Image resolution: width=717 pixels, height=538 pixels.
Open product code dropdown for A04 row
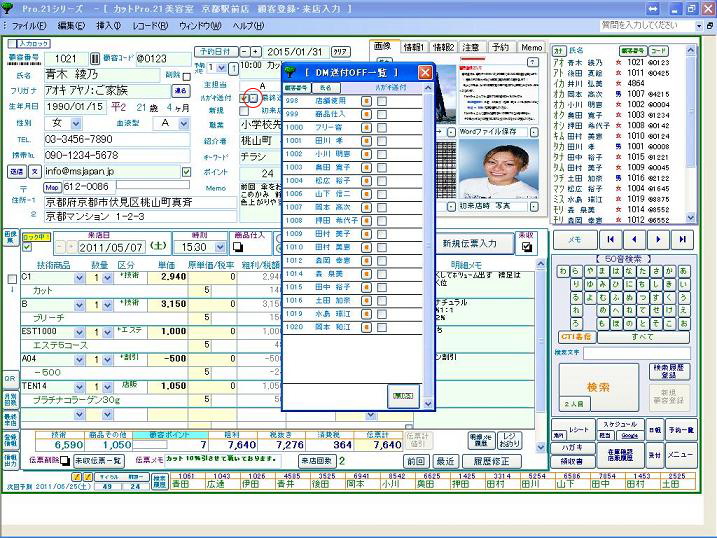click(x=80, y=360)
